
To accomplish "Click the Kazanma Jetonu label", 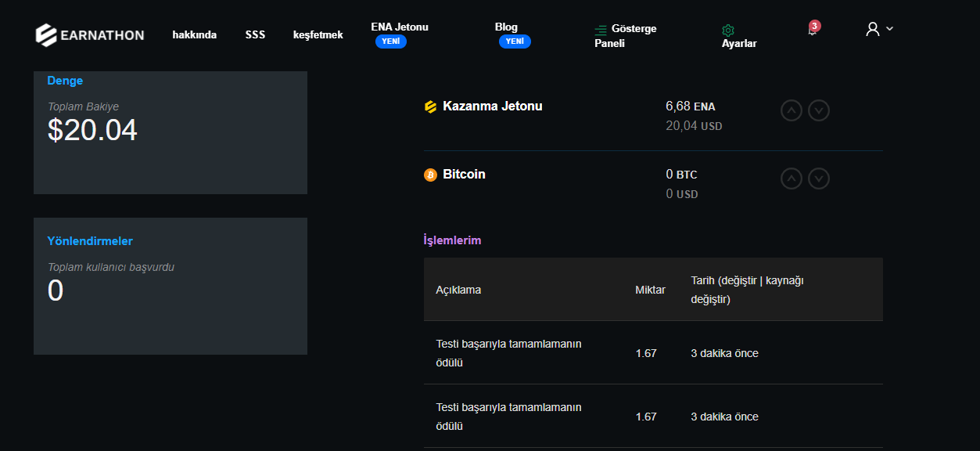I will point(493,106).
